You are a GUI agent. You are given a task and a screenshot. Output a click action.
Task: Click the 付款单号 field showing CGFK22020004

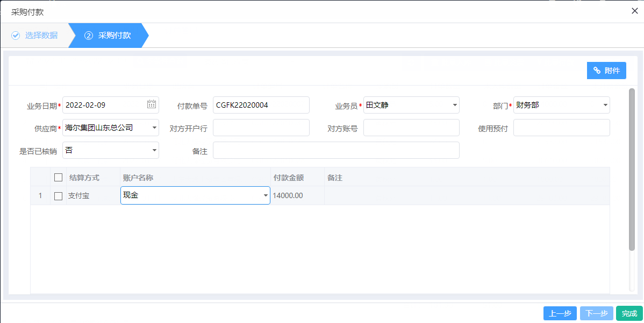tap(261, 105)
